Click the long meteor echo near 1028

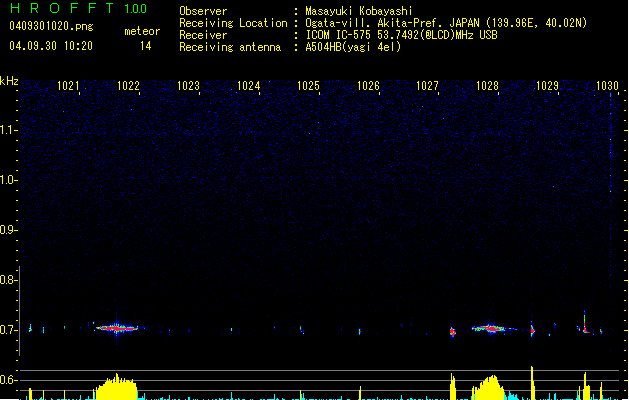[491, 329]
